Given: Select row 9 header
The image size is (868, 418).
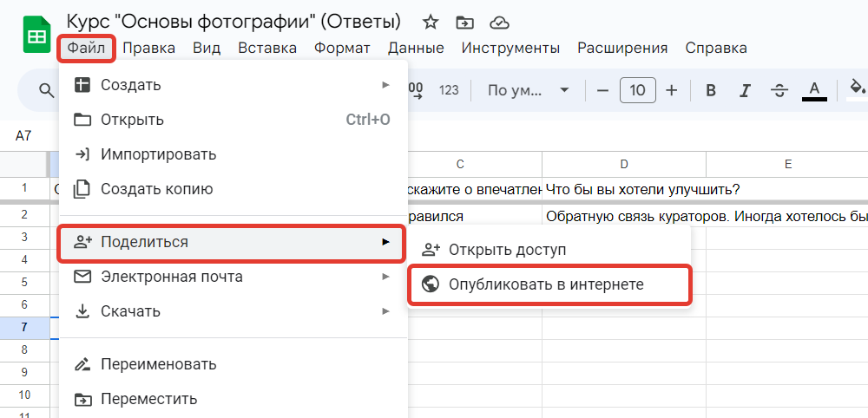Looking at the screenshot, I should pyautogui.click(x=24, y=373).
